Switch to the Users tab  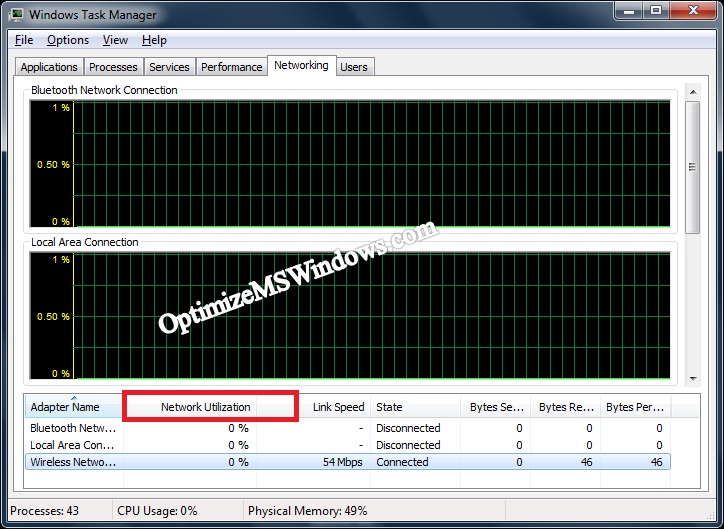coord(354,67)
